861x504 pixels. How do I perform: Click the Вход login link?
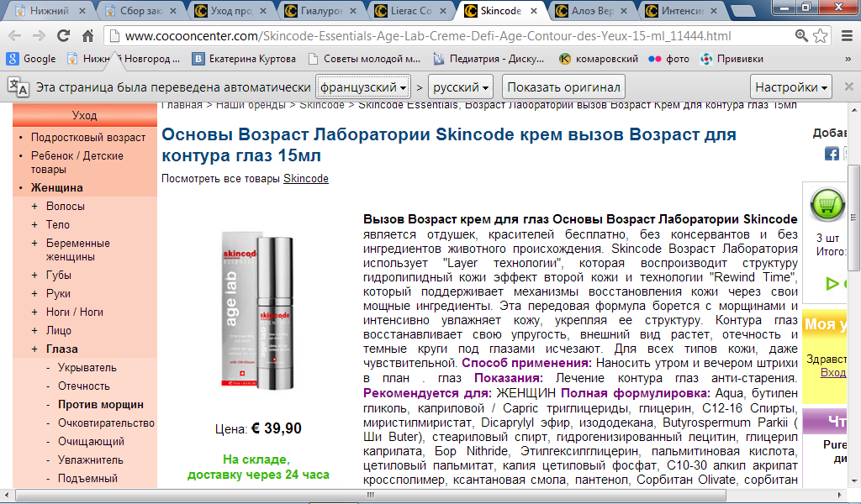[x=833, y=372]
